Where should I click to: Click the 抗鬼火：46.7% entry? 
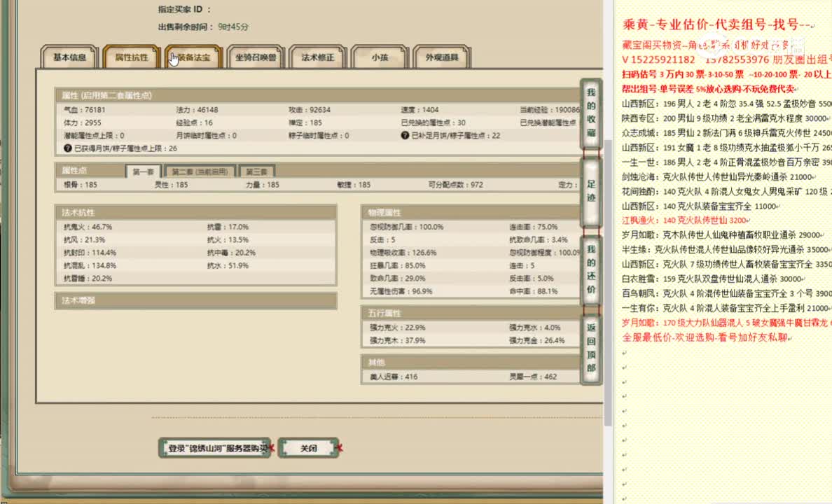(x=88, y=227)
